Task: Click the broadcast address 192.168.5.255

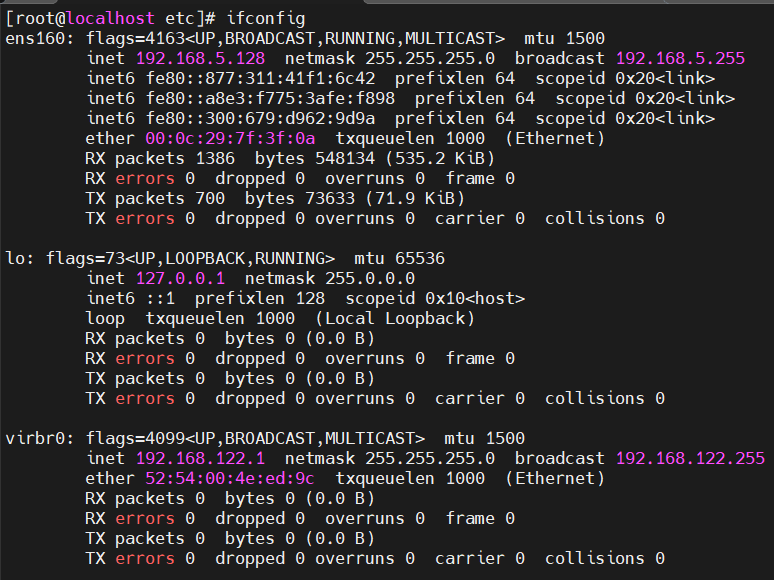Action: pyautogui.click(x=680, y=58)
